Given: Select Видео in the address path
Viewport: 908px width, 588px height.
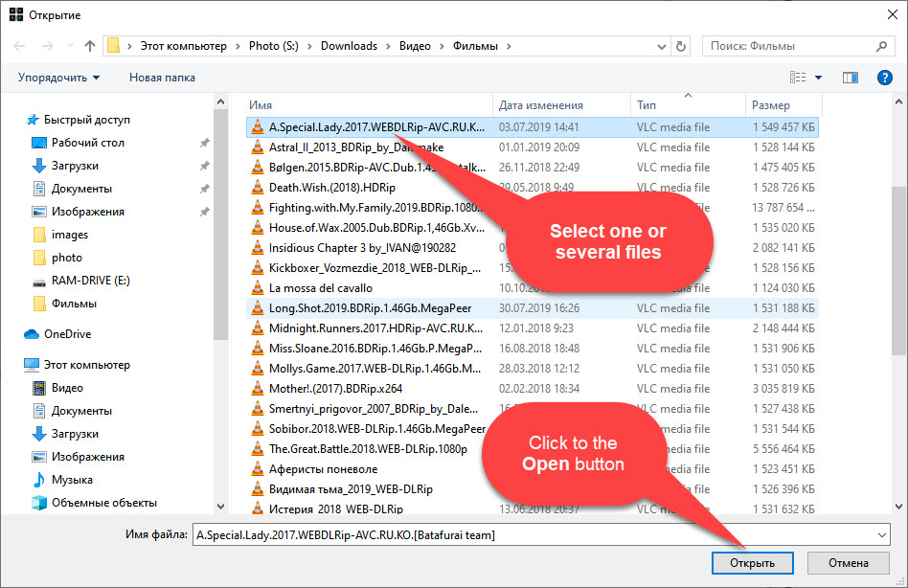Looking at the screenshot, I should pyautogui.click(x=415, y=46).
